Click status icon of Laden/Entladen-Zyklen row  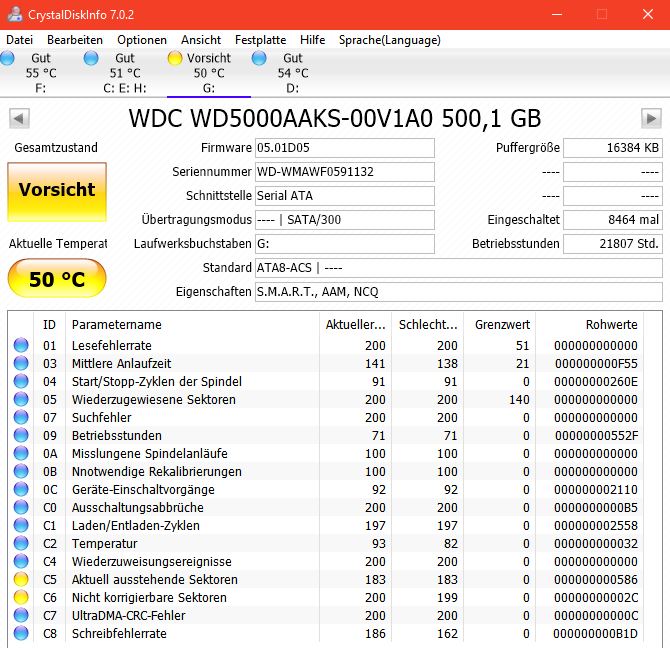21,525
